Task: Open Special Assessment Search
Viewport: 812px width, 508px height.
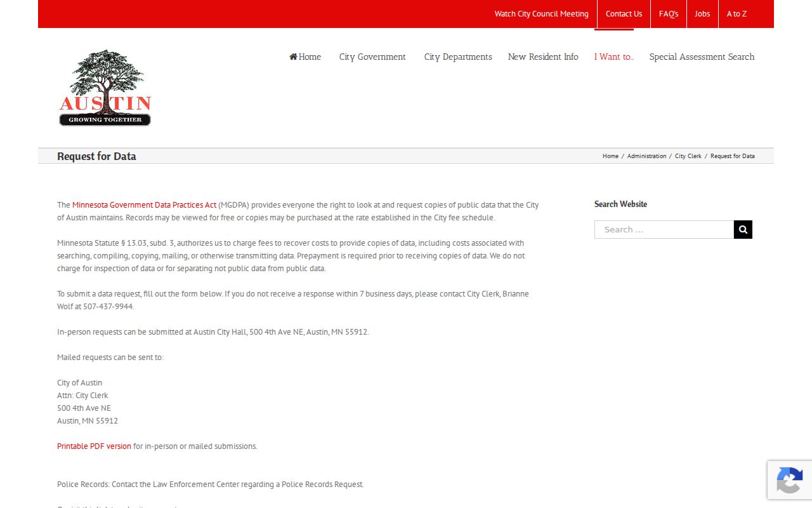Action: [702, 57]
